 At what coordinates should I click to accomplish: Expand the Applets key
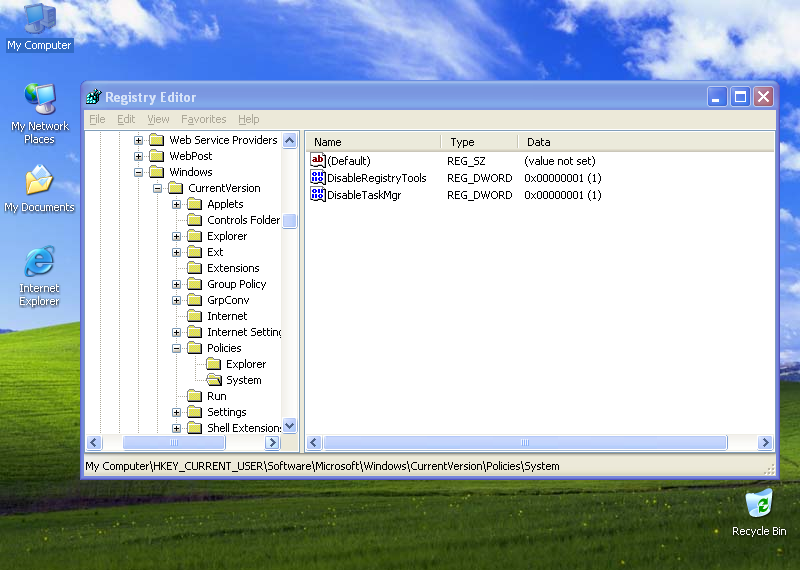pos(176,205)
